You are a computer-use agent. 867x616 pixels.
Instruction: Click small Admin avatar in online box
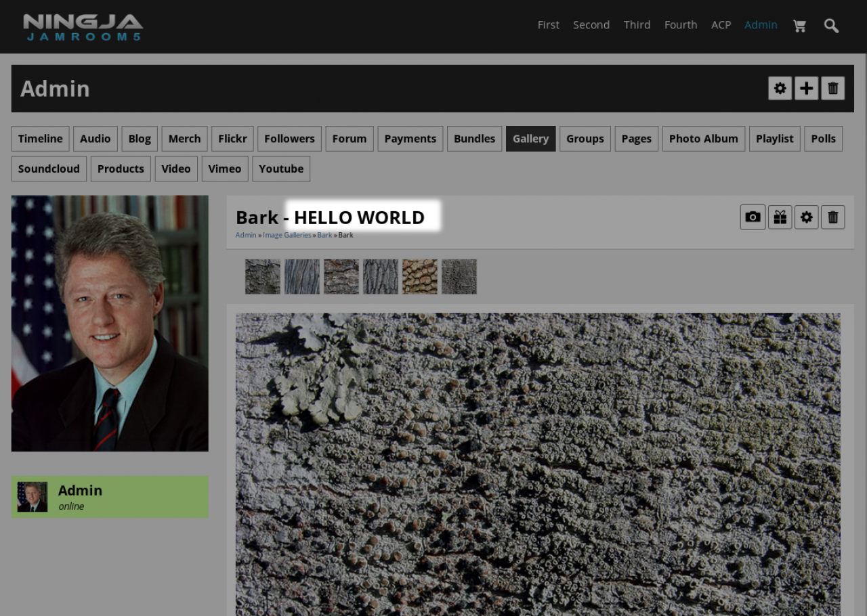click(x=33, y=497)
